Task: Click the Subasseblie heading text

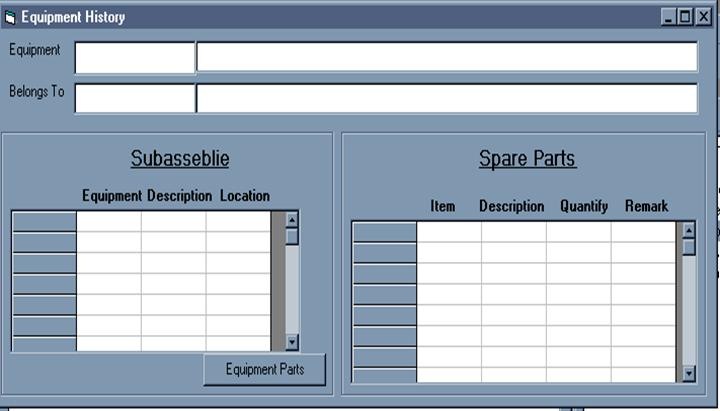Action: pos(180,159)
